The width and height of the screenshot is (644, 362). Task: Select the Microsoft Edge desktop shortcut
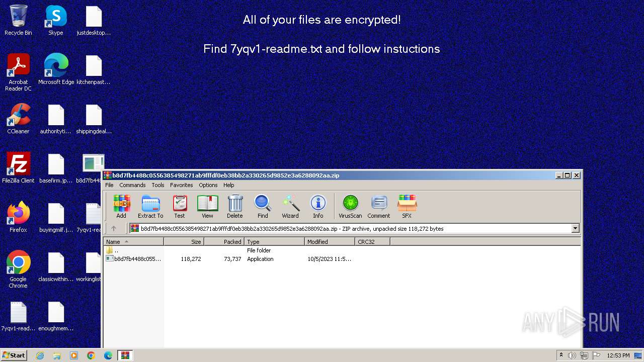[x=56, y=69]
